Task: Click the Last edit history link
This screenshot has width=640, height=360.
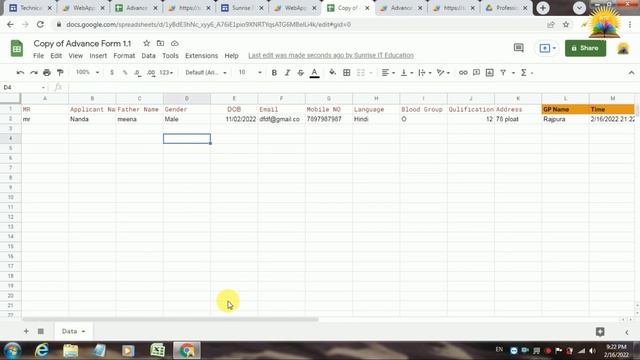Action: [x=331, y=55]
